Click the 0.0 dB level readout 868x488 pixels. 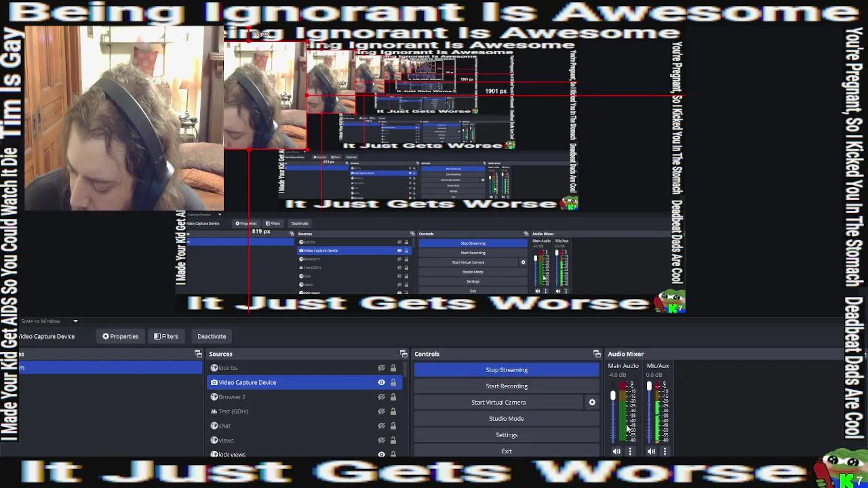654,375
